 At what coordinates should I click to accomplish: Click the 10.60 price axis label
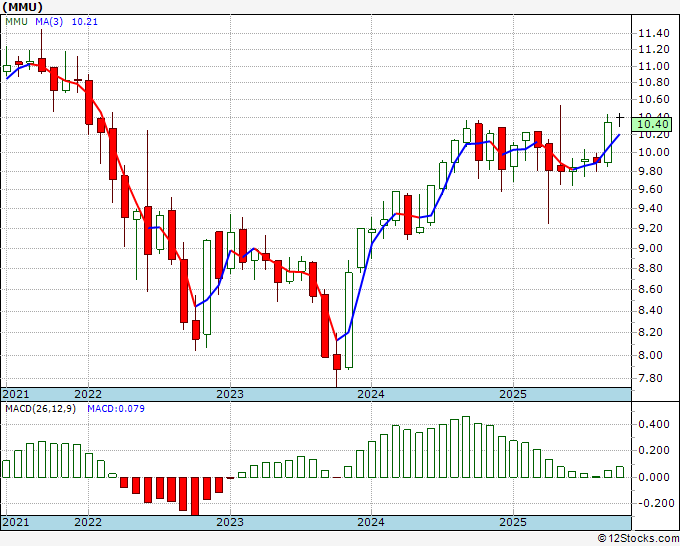coord(654,99)
